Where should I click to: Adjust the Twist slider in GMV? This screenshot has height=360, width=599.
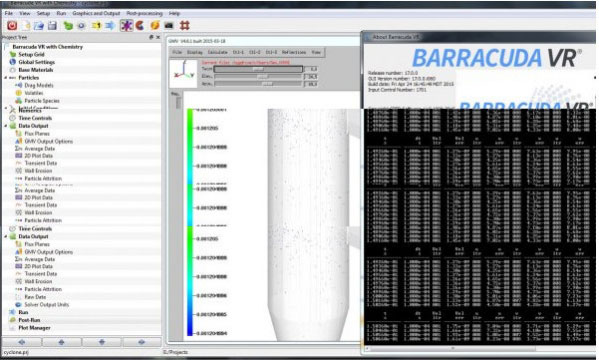click(x=259, y=69)
